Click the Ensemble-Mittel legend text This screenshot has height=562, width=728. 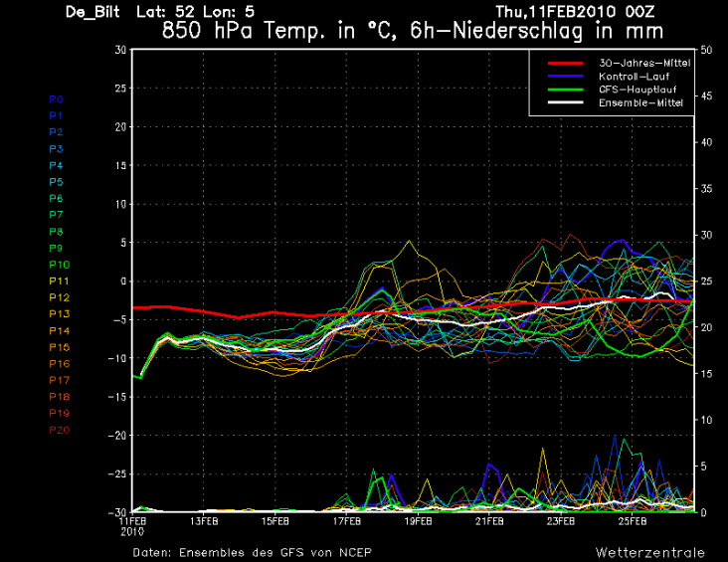(640, 102)
